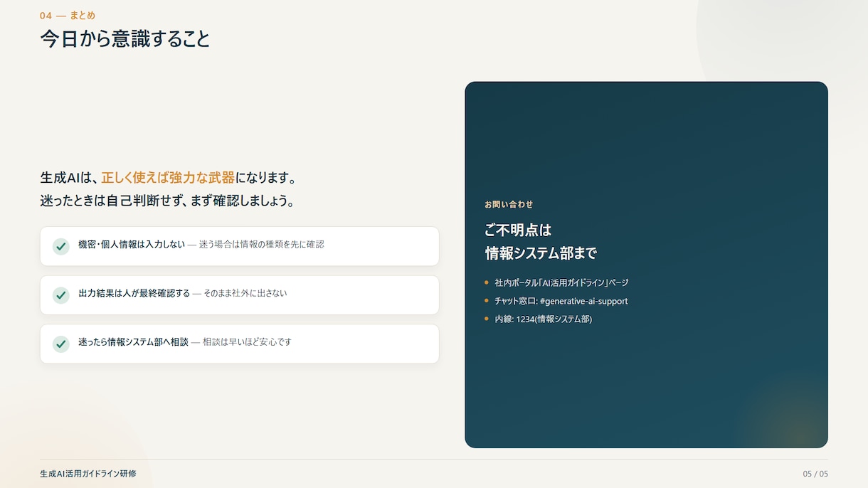Viewport: 868px width, 488px height.
Task: Click the heading ご不明点は
Action: [x=518, y=230]
